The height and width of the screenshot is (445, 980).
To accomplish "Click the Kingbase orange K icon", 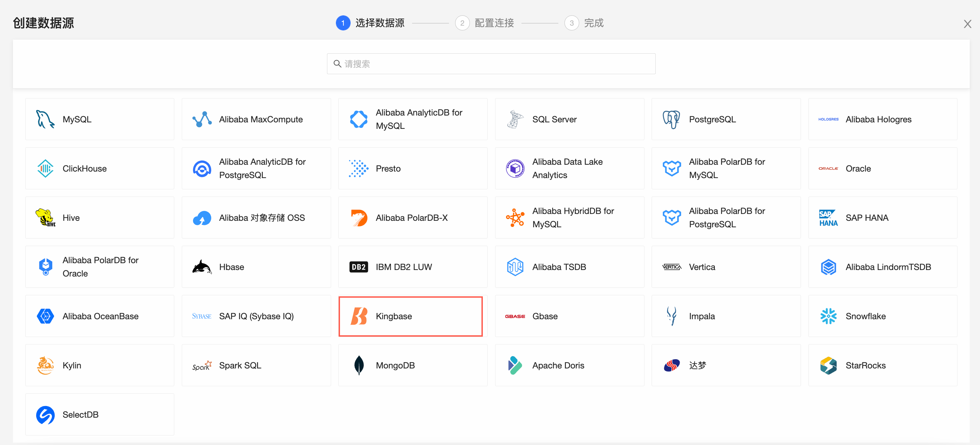I will click(358, 316).
